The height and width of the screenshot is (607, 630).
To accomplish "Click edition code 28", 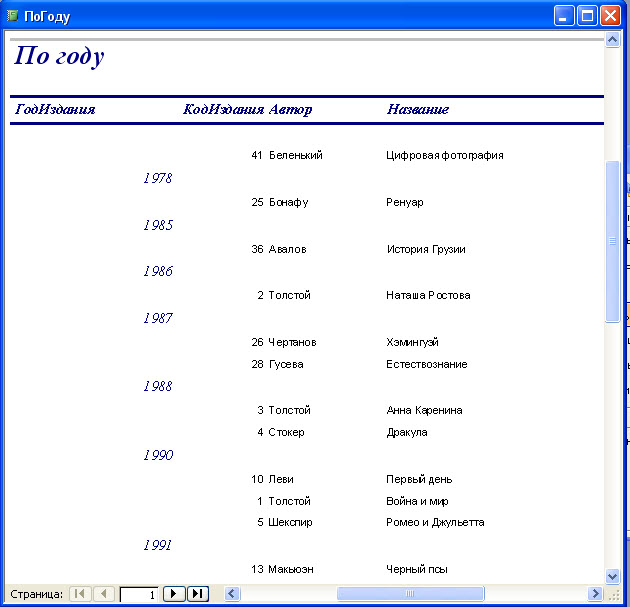I will tap(257, 364).
